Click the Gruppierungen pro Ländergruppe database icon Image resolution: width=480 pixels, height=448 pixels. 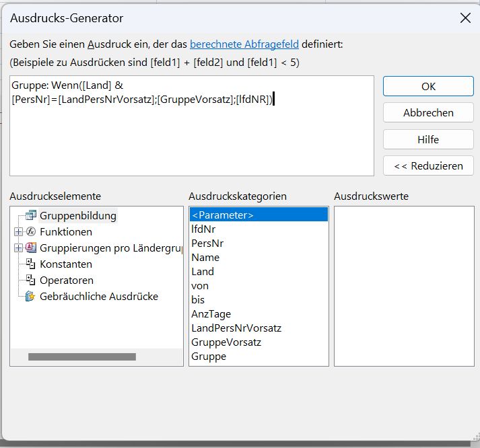click(x=30, y=248)
